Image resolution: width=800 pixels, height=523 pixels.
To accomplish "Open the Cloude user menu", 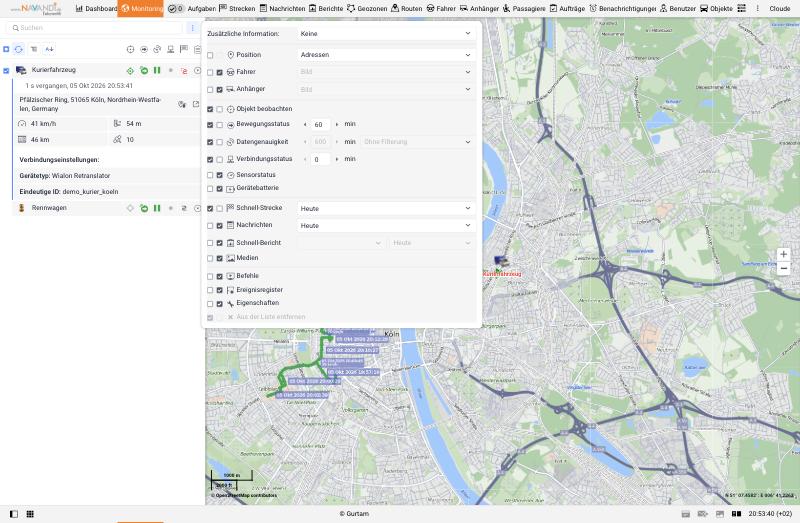I will [780, 9].
